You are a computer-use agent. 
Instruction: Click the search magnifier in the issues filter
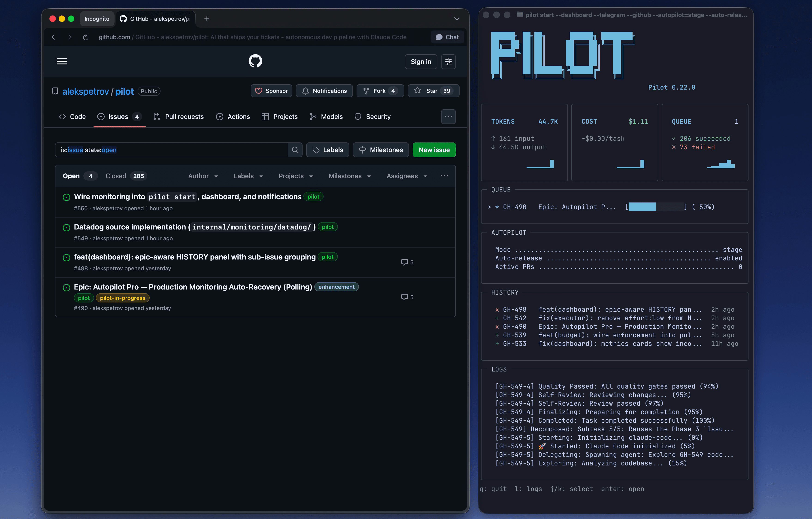pos(295,150)
